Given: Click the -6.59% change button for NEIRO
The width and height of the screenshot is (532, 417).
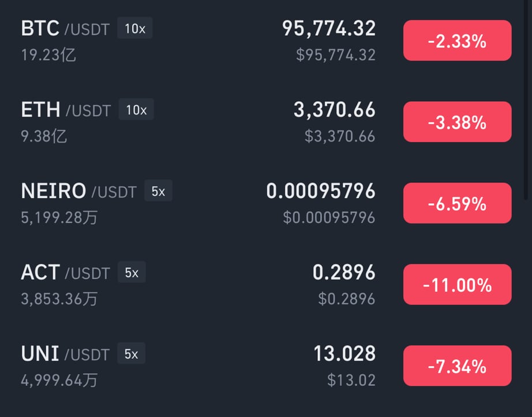Looking at the screenshot, I should [458, 203].
